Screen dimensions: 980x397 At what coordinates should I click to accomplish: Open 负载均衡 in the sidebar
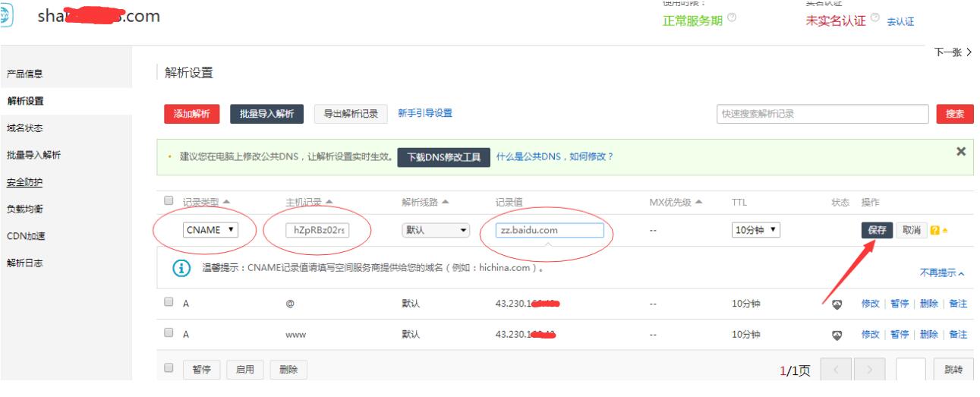tap(24, 210)
